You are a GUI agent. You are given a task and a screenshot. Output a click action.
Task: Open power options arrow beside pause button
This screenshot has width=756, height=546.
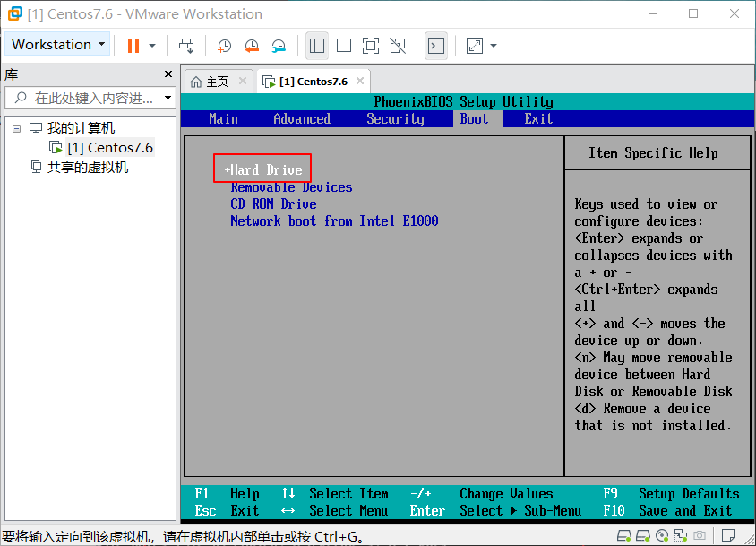pos(152,46)
